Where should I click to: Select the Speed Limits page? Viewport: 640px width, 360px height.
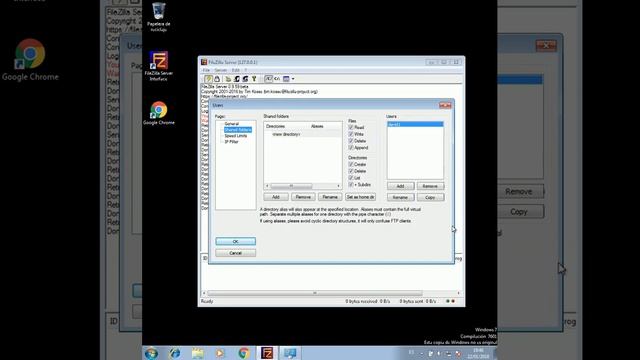point(236,136)
